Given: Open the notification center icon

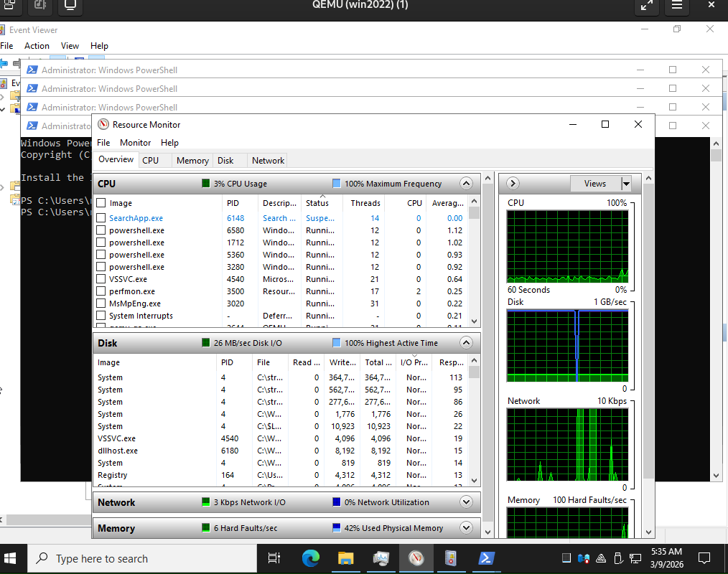Looking at the screenshot, I should [x=704, y=558].
